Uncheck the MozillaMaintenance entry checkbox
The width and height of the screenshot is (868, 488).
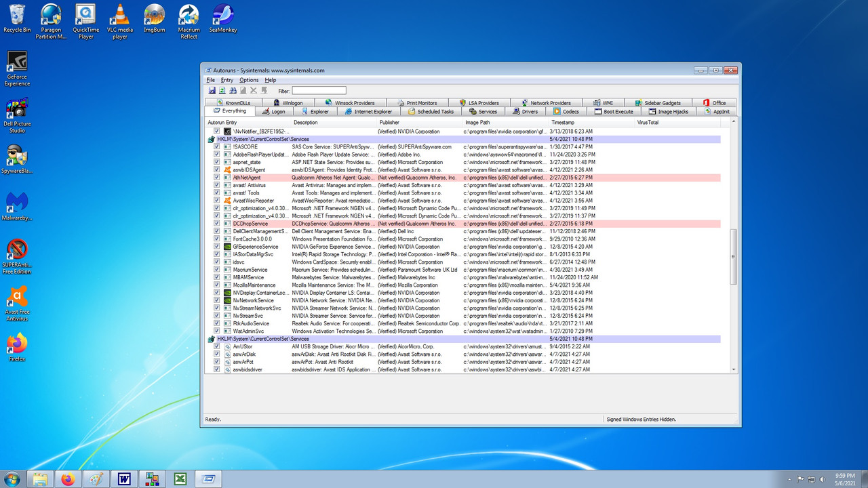[x=217, y=285]
